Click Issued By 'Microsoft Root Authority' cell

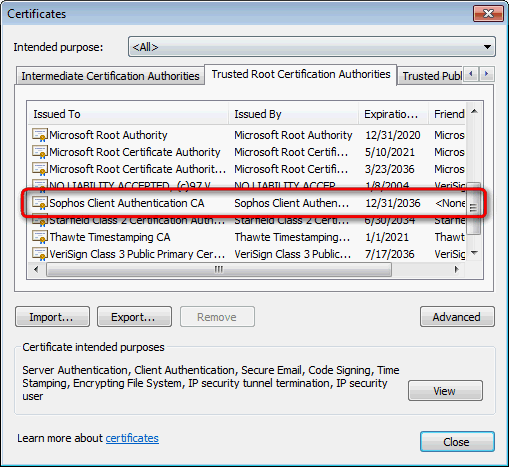pos(293,135)
